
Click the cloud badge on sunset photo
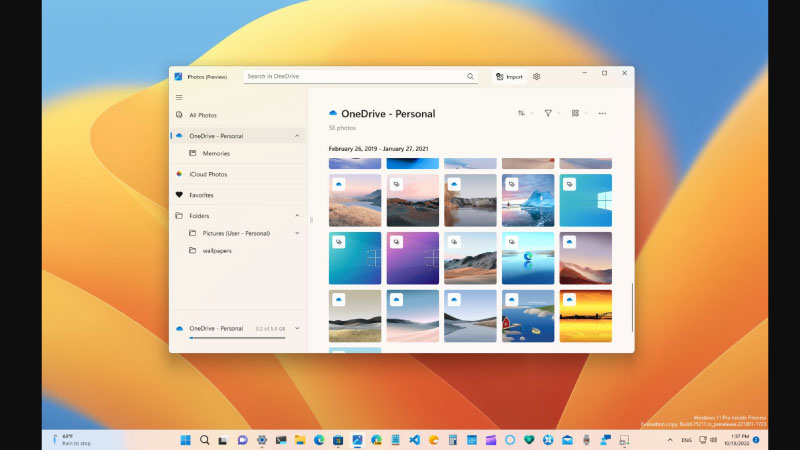569,299
